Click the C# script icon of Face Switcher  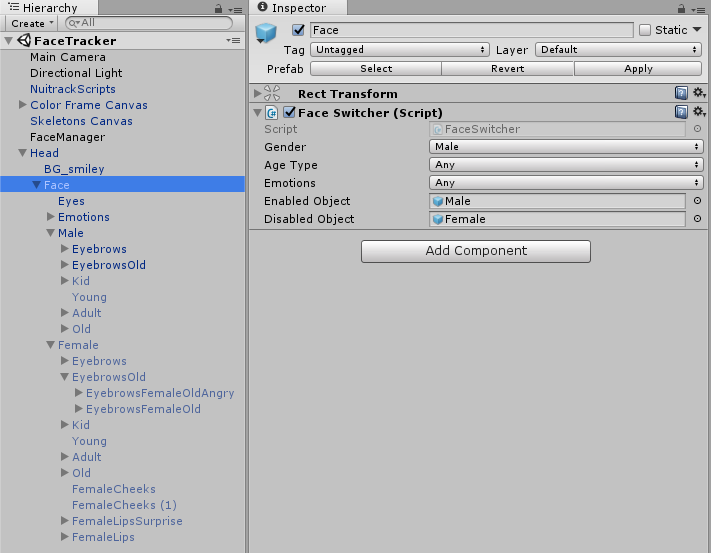(272, 112)
